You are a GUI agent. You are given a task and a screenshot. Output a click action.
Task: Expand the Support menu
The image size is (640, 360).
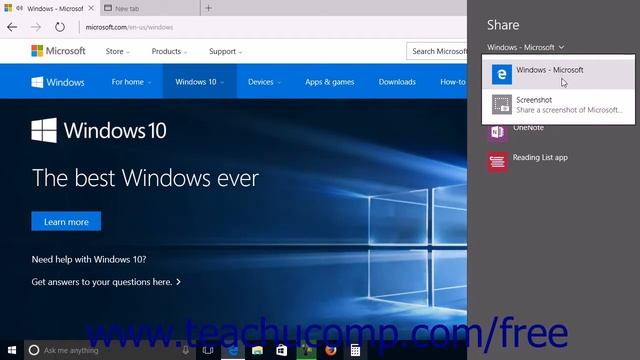(x=226, y=51)
